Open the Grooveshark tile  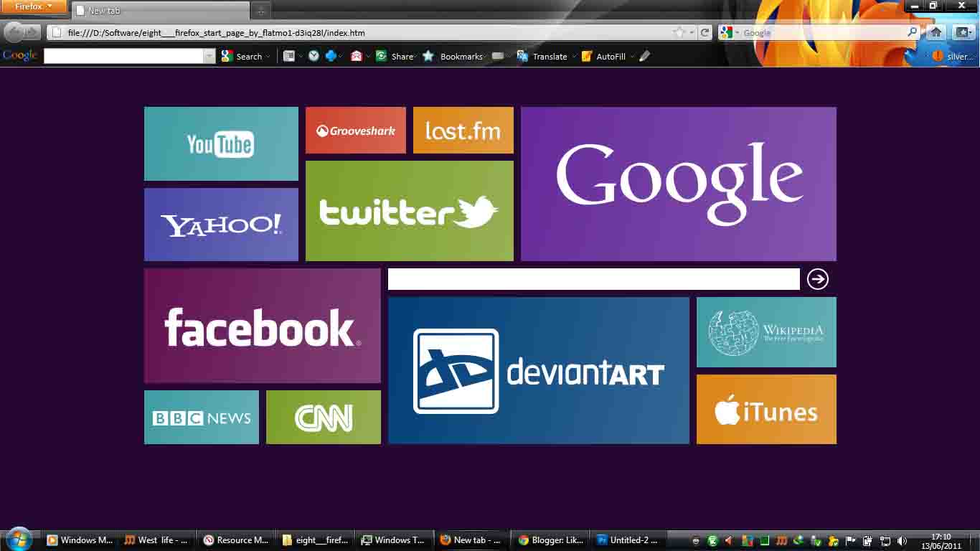(356, 130)
